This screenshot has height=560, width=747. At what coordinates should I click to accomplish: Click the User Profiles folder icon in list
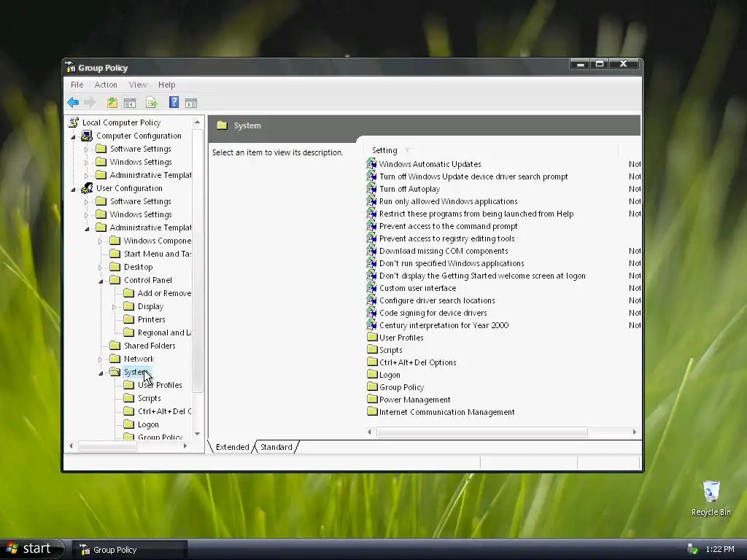coord(372,337)
